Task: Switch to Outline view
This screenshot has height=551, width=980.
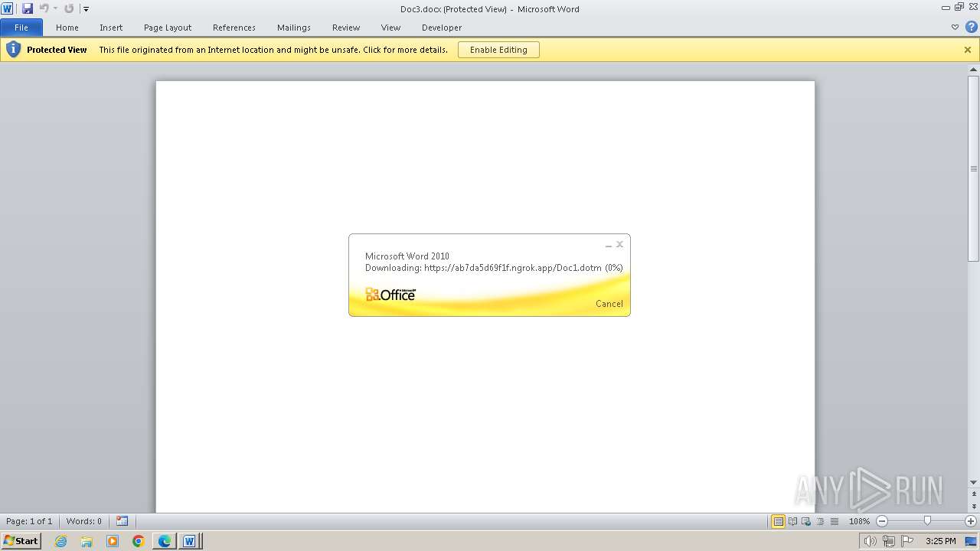Action: click(x=820, y=521)
